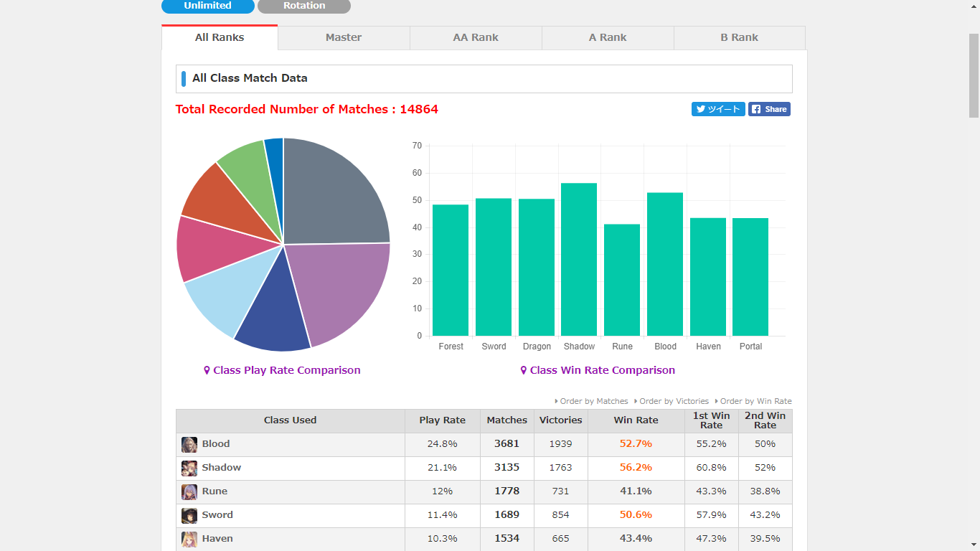Click the Class Used column header

coord(290,420)
